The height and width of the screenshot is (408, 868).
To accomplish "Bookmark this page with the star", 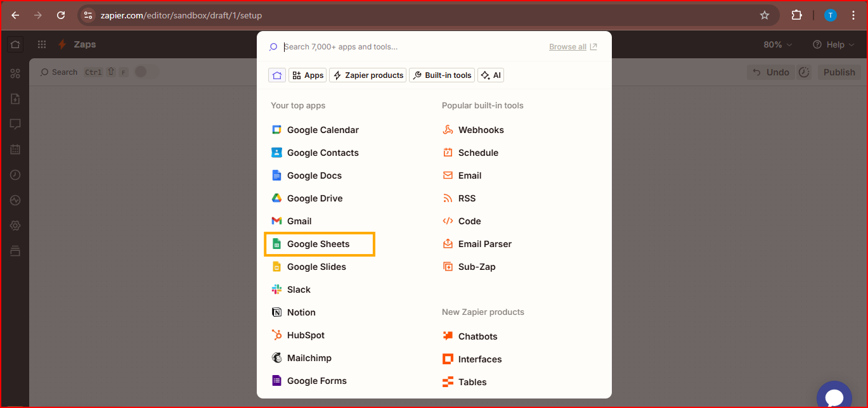I will (x=765, y=15).
